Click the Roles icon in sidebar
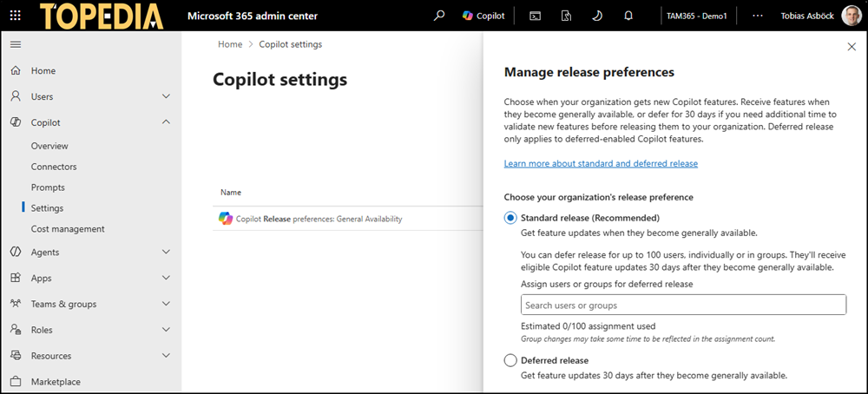868x394 pixels. point(16,330)
